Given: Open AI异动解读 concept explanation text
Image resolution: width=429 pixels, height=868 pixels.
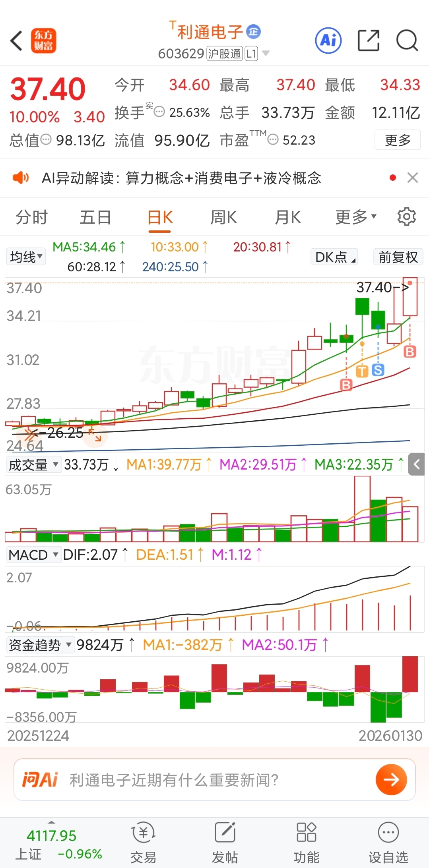Looking at the screenshot, I should (x=181, y=178).
